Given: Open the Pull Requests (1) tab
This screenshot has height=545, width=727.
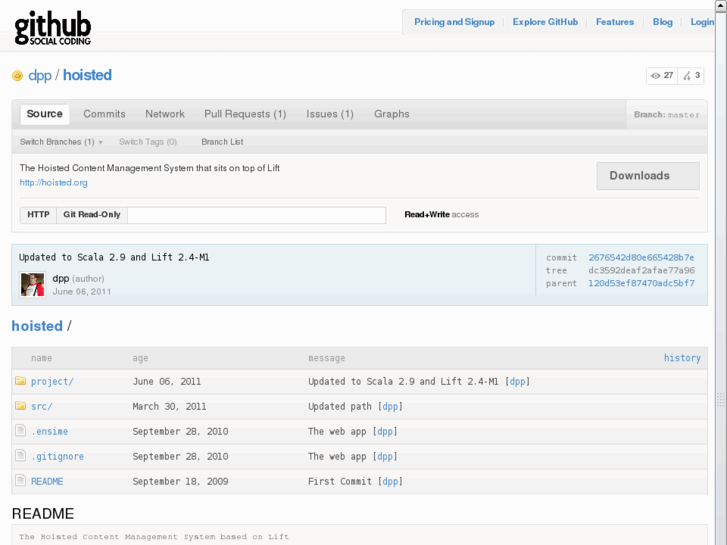Looking at the screenshot, I should coord(245,114).
